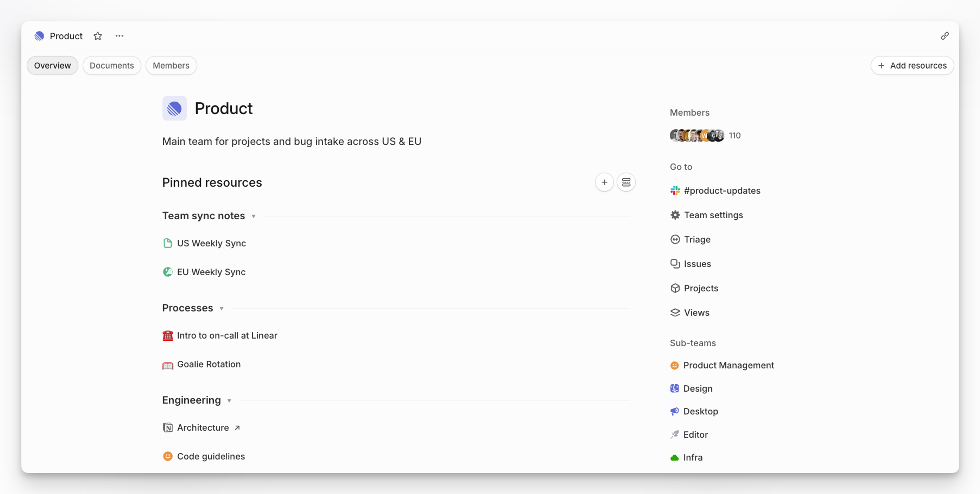Go to Triage
The image size is (980, 494).
pyautogui.click(x=697, y=239)
